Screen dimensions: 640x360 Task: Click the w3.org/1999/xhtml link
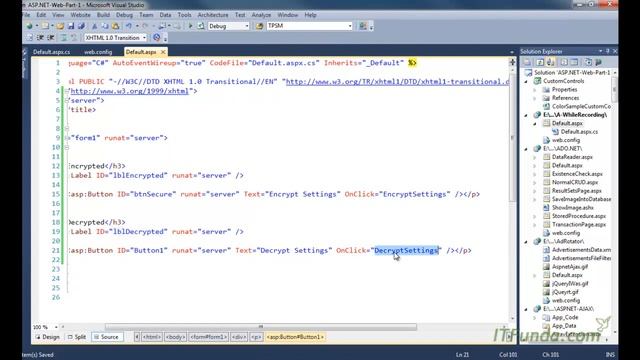click(x=130, y=91)
